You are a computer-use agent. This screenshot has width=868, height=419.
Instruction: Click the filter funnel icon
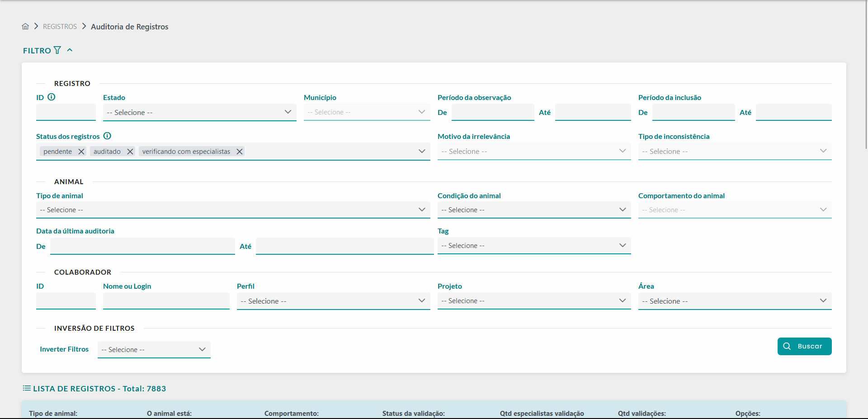[x=57, y=50]
